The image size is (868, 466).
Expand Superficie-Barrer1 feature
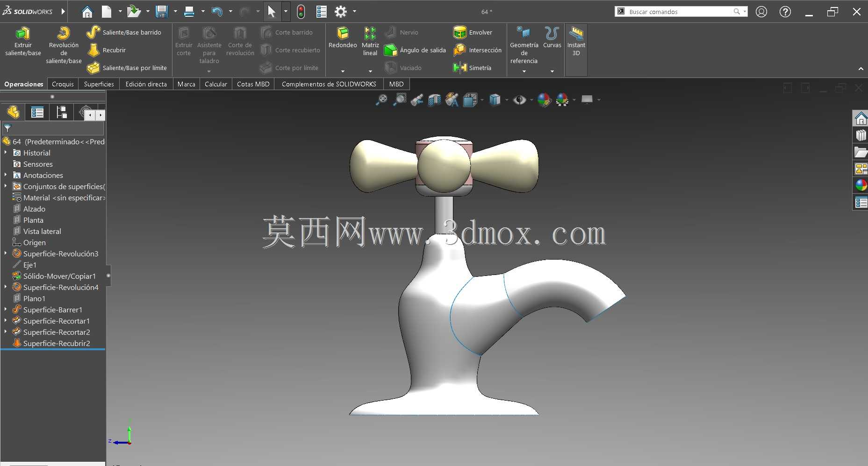[6, 310]
